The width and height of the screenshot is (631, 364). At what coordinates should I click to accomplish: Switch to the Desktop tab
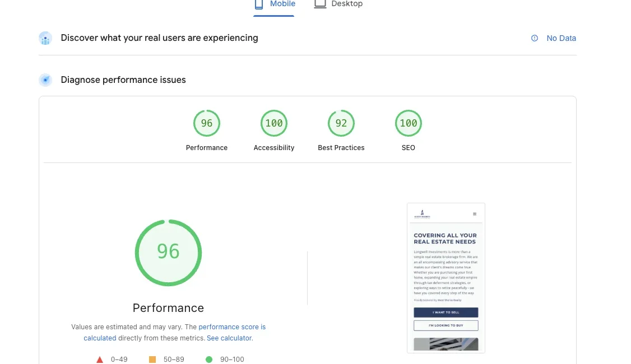(338, 4)
